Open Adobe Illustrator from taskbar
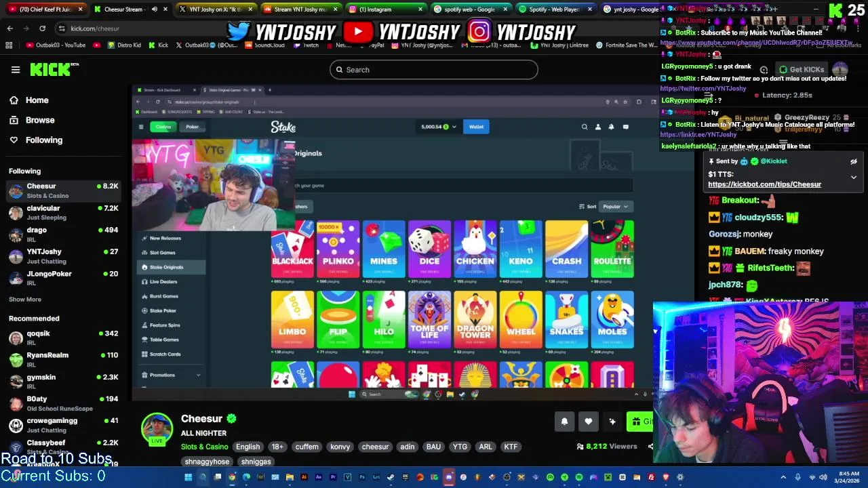The width and height of the screenshot is (868, 488). click(304, 477)
